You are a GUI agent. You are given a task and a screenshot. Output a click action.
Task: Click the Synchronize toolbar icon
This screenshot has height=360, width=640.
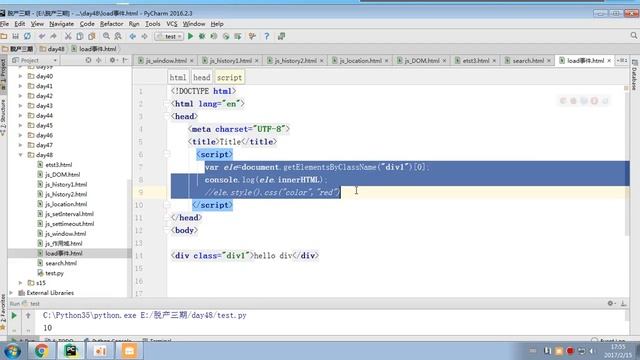coord(27,36)
